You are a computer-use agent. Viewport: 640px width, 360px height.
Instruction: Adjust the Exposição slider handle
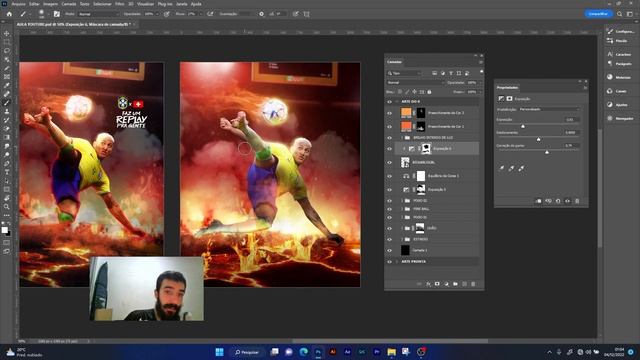coord(523,127)
